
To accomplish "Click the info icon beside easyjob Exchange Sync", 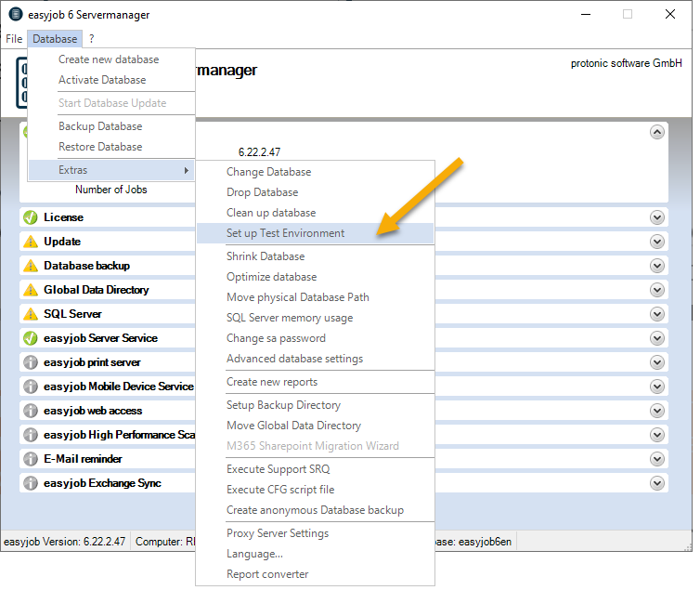I will coord(31,483).
